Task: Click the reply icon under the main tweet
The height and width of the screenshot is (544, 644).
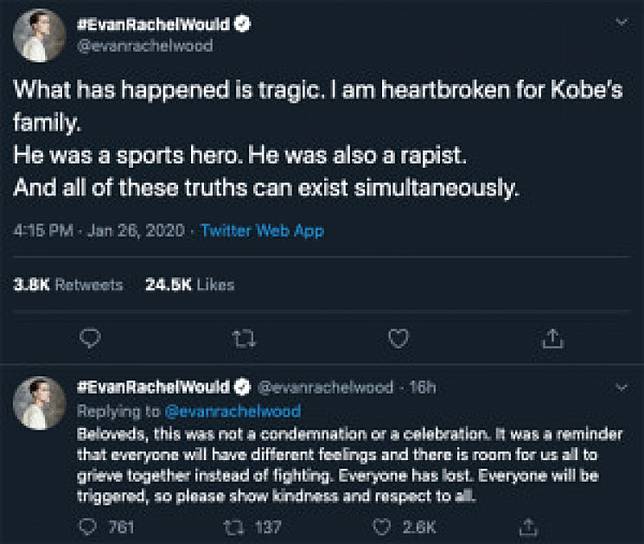Action: 90,339
